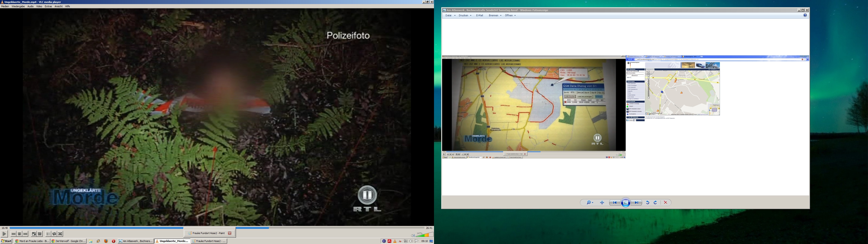The height and width of the screenshot is (244, 868).
Task: Skip to next track in VLC
Action: click(26, 234)
